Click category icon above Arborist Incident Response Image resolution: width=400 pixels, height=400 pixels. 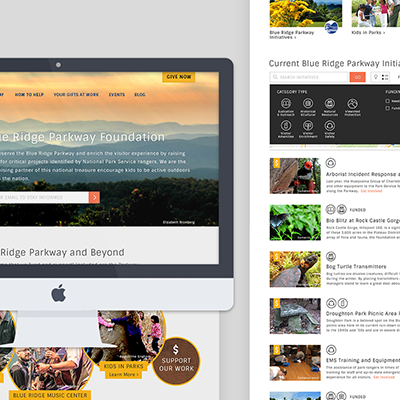pyautogui.click(x=331, y=163)
